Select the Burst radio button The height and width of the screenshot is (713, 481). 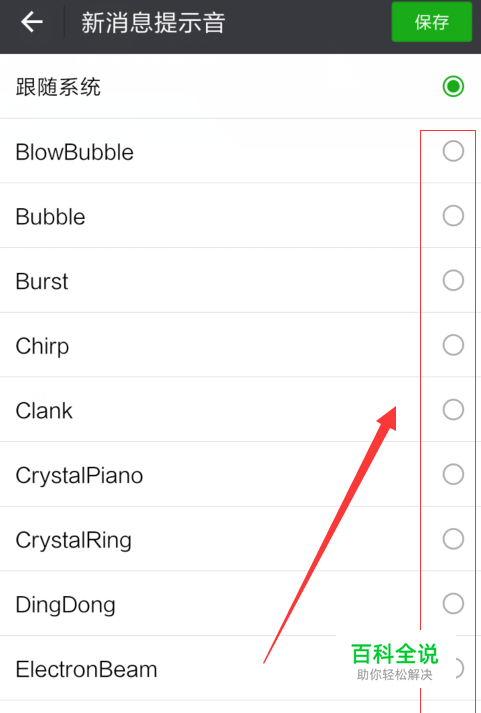point(453,280)
